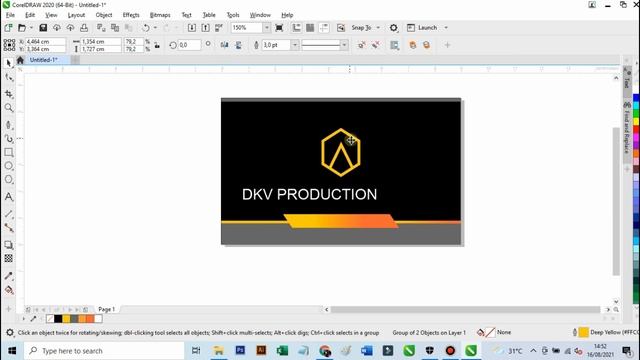Click the yellow swatch in document palette
Screen dimensions: 640x360
(66, 319)
